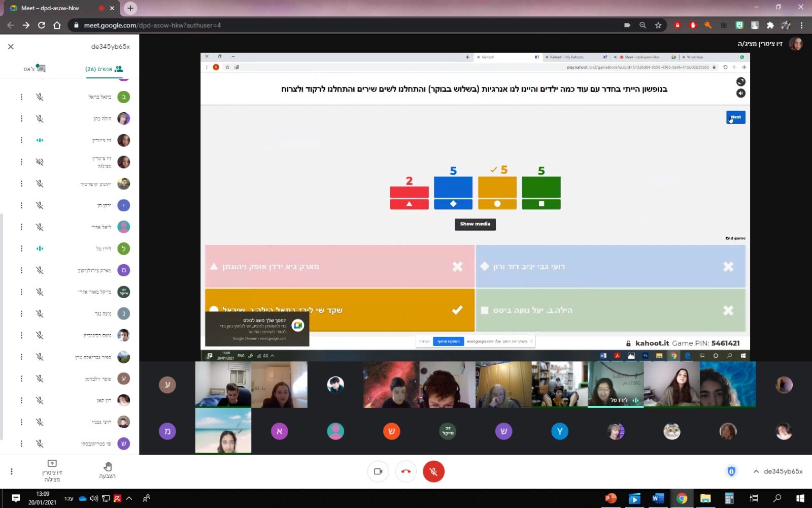
Task: Mute icon beside עומר זילברמן
Action: tap(40, 378)
